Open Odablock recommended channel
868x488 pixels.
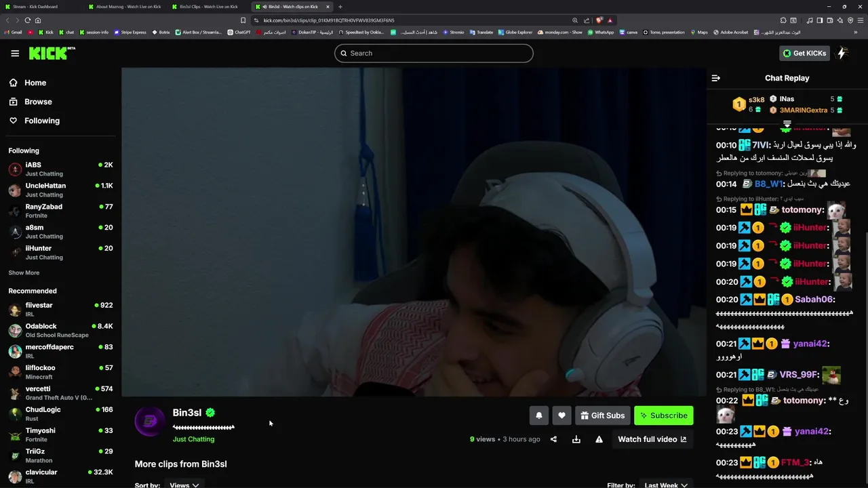pyautogui.click(x=60, y=330)
